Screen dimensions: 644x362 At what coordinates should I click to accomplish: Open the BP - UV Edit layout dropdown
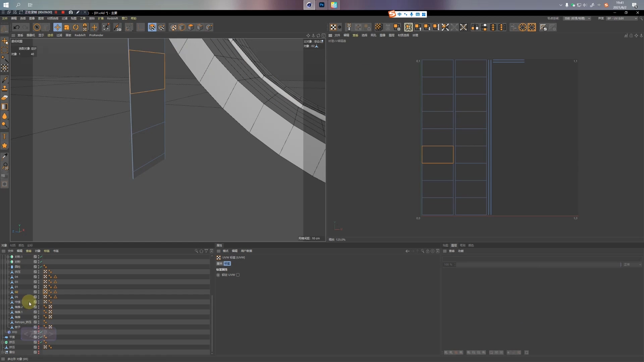(622, 18)
